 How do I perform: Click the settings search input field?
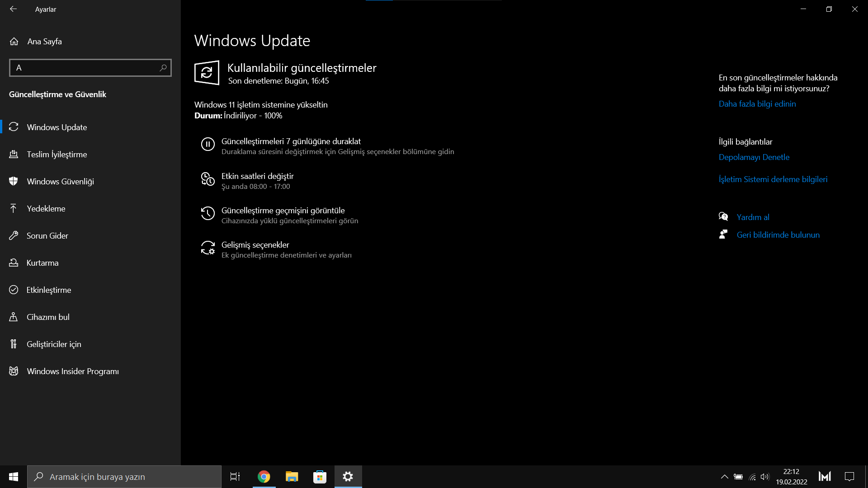coord(90,68)
